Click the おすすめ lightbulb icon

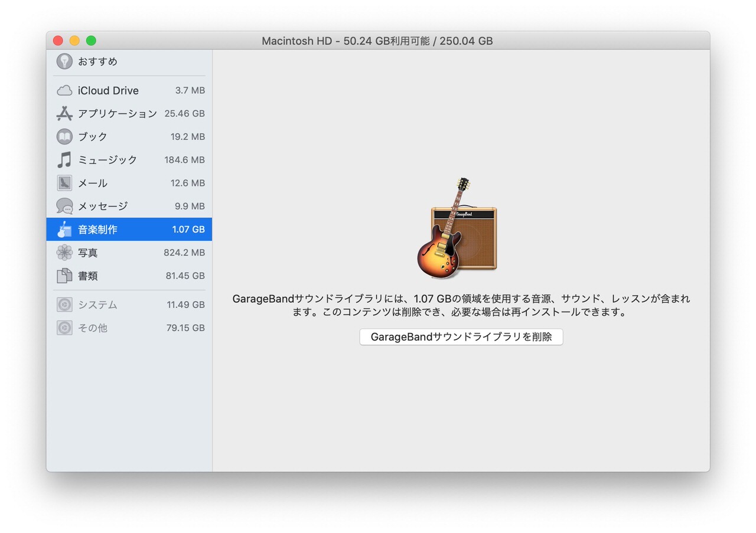(64, 61)
